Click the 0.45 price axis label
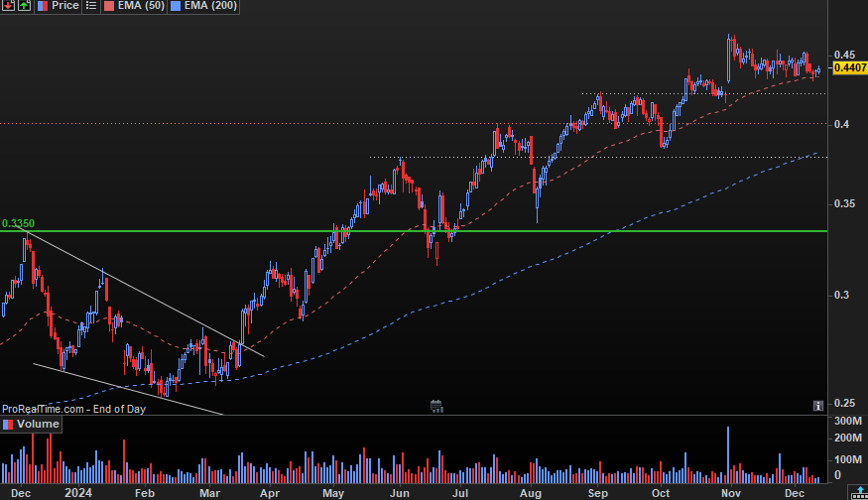The width and height of the screenshot is (868, 500). point(844,55)
